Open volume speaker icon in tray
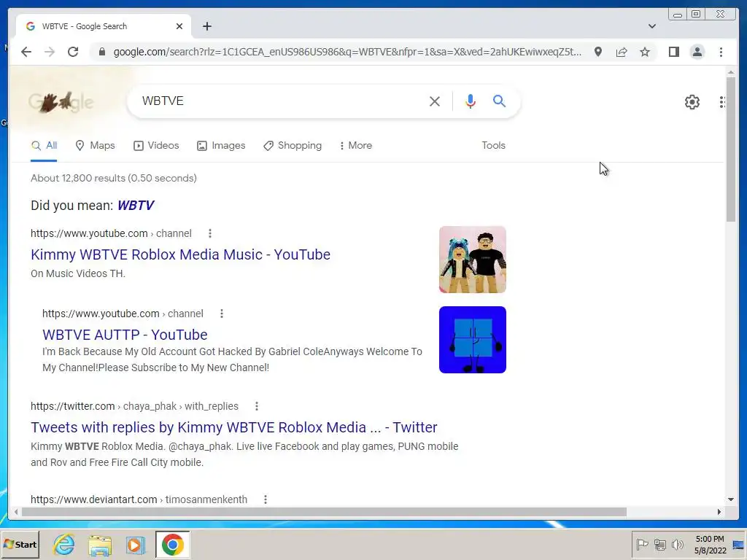Image resolution: width=747 pixels, height=560 pixels. coord(677,544)
